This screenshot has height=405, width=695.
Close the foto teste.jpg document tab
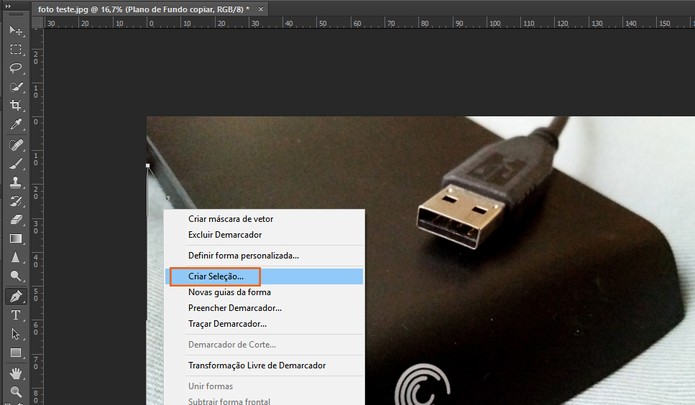tap(261, 9)
